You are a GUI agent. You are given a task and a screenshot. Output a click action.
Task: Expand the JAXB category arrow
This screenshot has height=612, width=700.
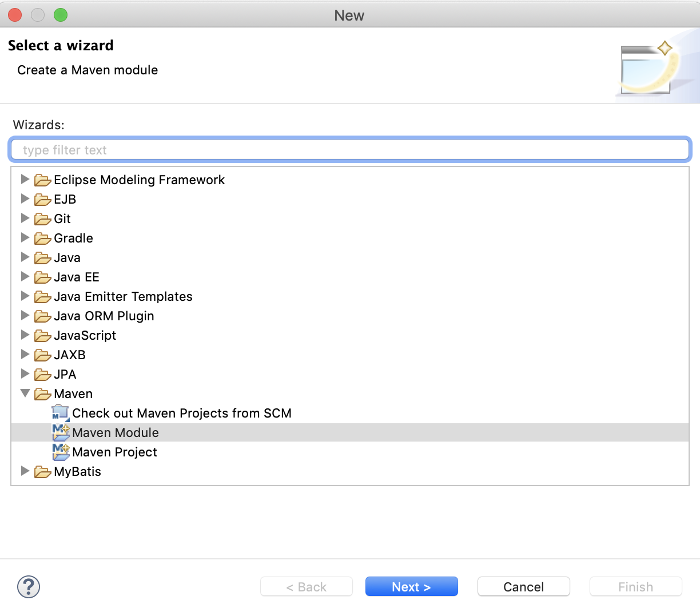[x=25, y=355]
